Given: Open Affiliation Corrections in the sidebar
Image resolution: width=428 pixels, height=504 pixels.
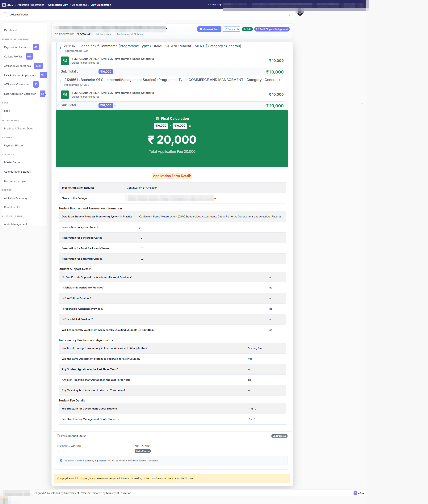Looking at the screenshot, I should click(x=17, y=84).
